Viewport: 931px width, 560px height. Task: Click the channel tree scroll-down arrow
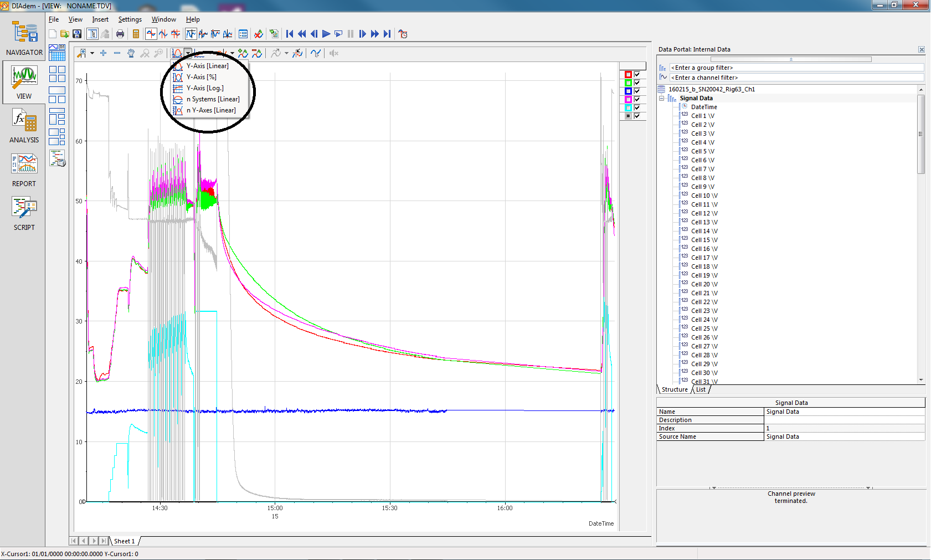[921, 380]
